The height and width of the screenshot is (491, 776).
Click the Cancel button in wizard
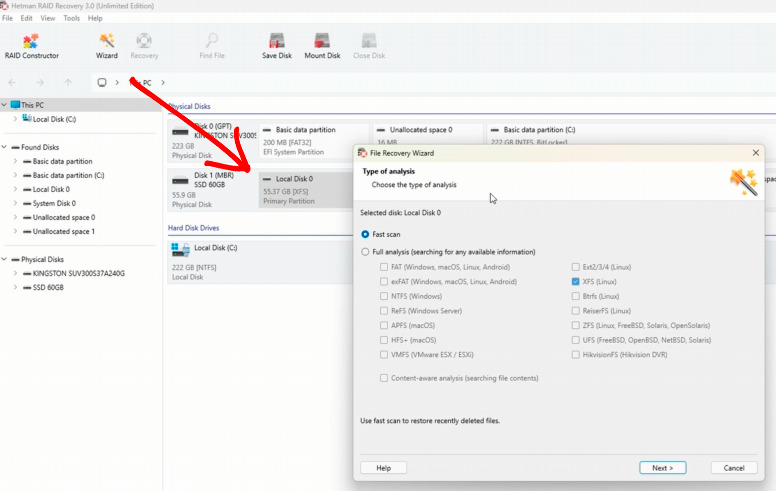pyautogui.click(x=734, y=468)
